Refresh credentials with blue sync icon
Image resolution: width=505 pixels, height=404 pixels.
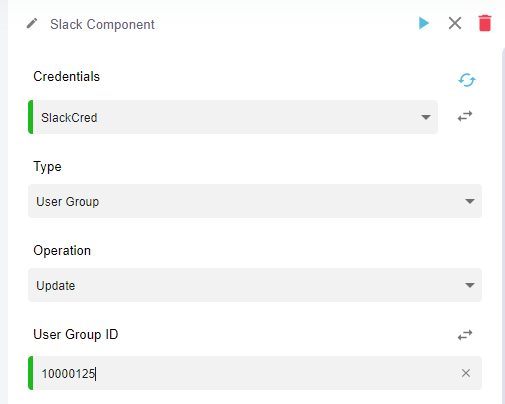click(x=467, y=80)
